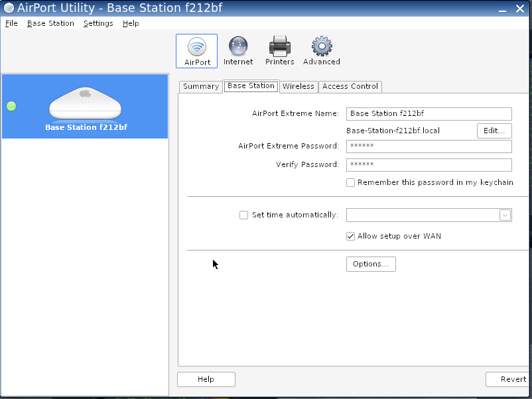Open the Base Station menu
Image resolution: width=532 pixels, height=399 pixels.
[50, 23]
